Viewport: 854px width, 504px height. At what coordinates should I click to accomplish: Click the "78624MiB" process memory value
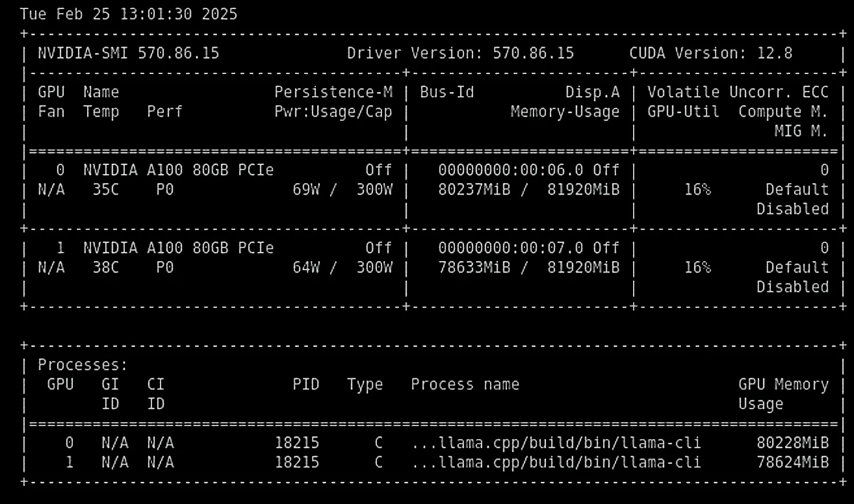click(793, 462)
